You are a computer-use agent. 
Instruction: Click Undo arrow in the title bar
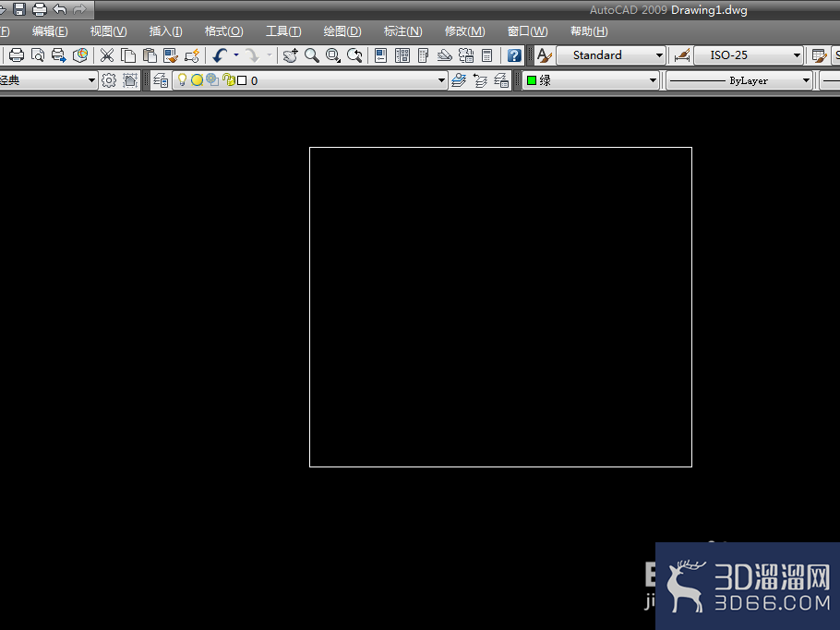coord(60,9)
